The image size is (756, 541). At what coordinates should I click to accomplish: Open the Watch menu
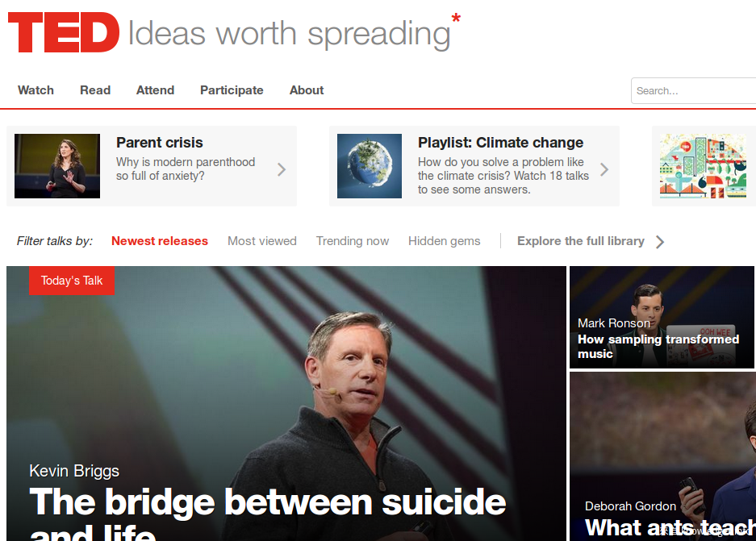[36, 90]
